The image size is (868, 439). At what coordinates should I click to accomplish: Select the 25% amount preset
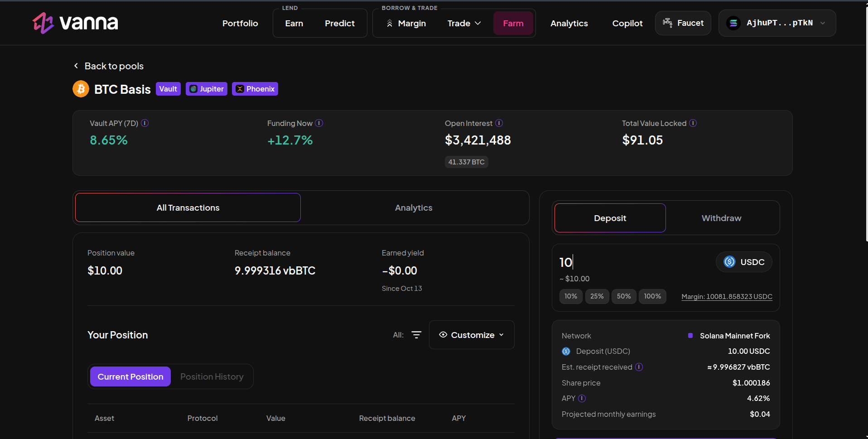(597, 296)
